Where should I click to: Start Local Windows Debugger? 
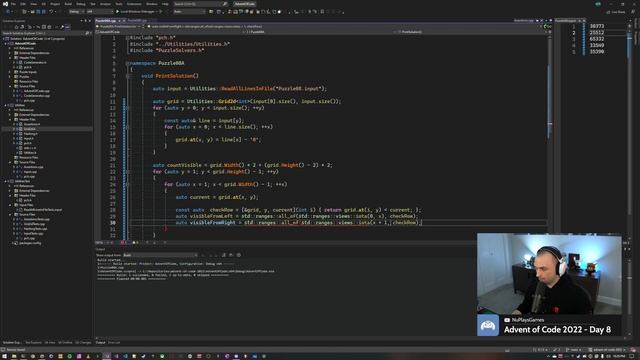tap(136, 11)
